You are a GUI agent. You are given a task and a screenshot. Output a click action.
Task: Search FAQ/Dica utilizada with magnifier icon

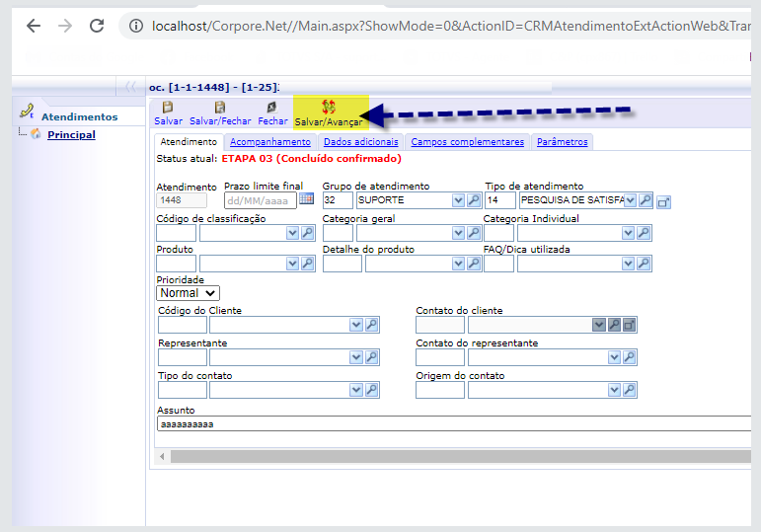click(644, 264)
